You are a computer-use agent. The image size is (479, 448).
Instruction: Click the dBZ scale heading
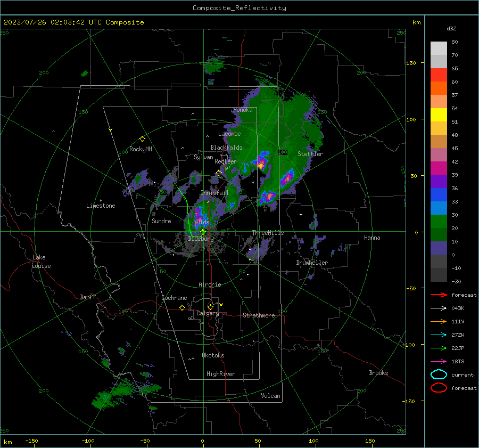pyautogui.click(x=451, y=29)
